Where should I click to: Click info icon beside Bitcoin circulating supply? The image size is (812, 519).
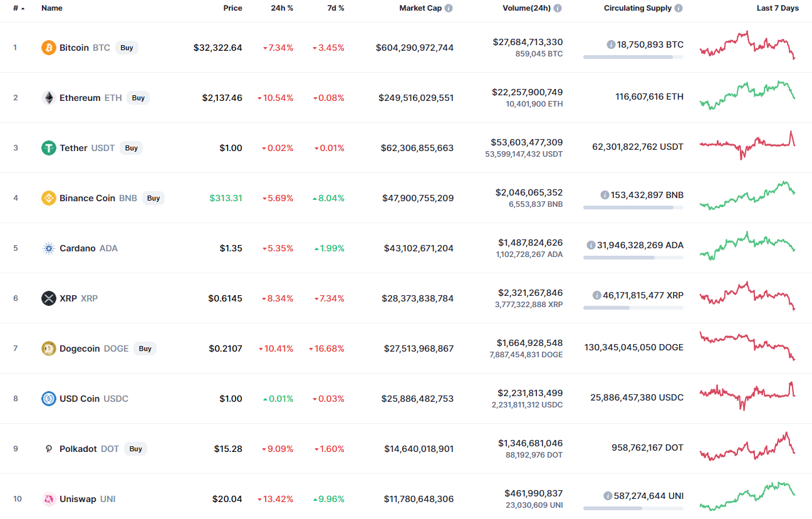click(x=611, y=45)
